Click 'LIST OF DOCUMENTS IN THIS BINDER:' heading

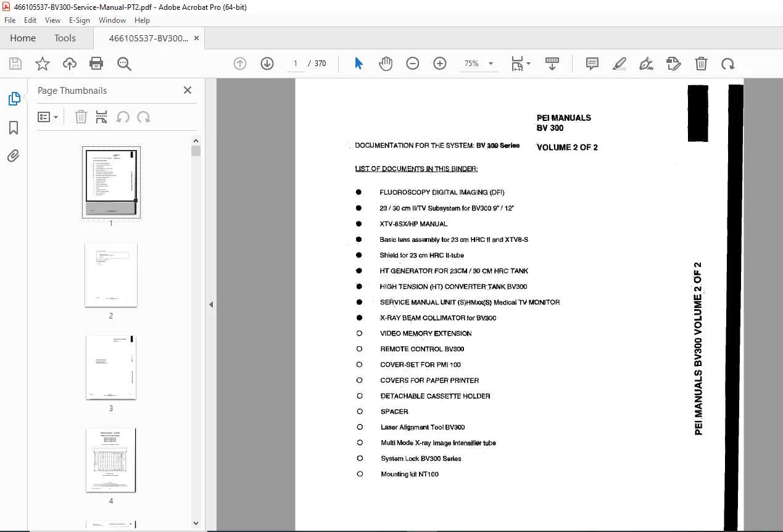coord(416,169)
